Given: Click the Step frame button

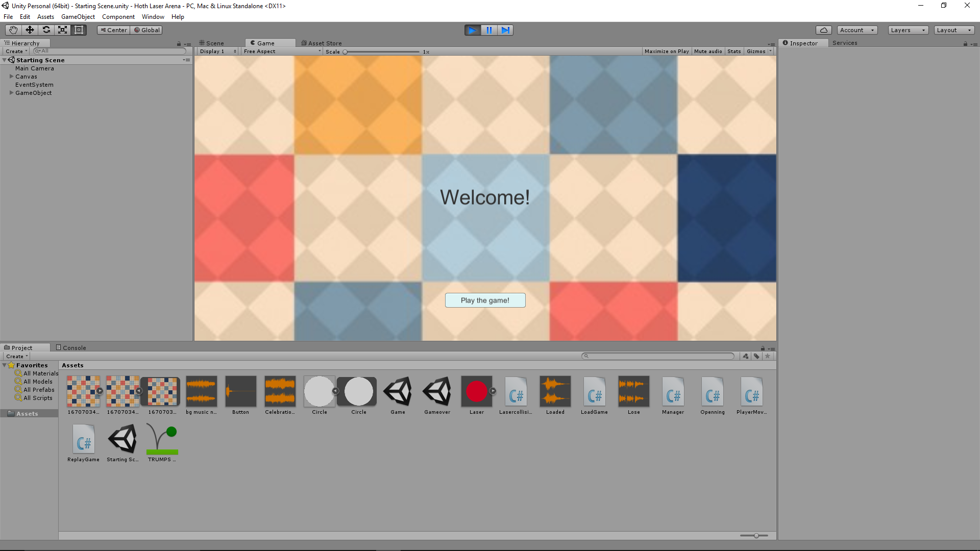Looking at the screenshot, I should [x=505, y=30].
